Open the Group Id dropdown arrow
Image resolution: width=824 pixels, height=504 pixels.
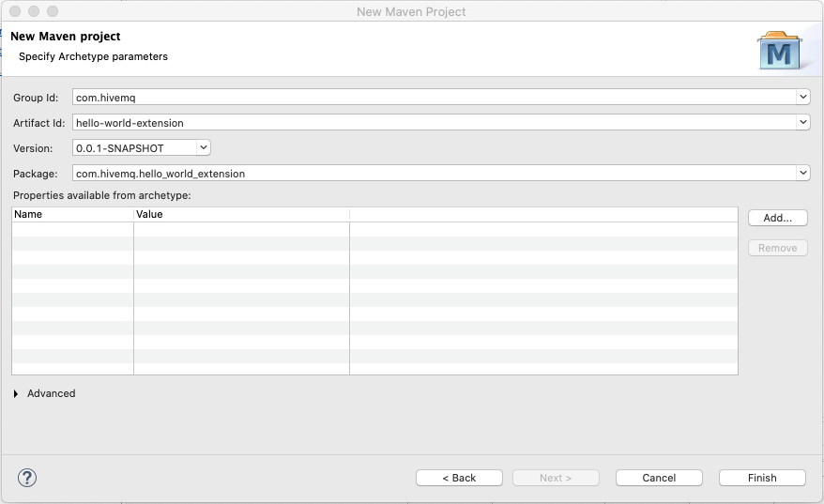802,97
